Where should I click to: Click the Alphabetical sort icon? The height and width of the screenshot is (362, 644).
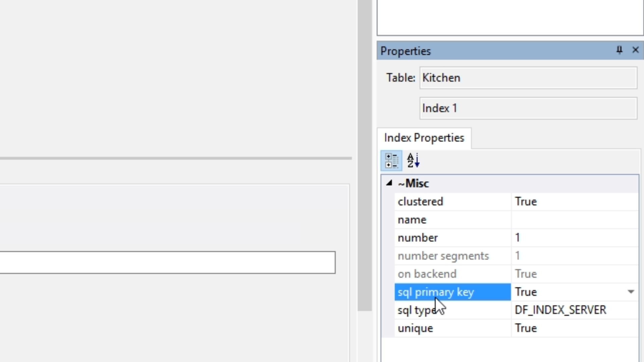[x=413, y=161]
